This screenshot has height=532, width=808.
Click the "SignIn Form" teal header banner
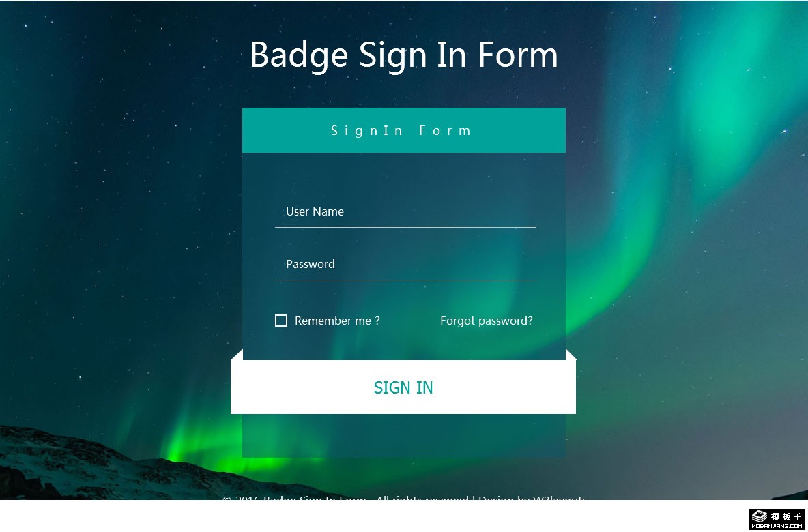[x=403, y=130]
